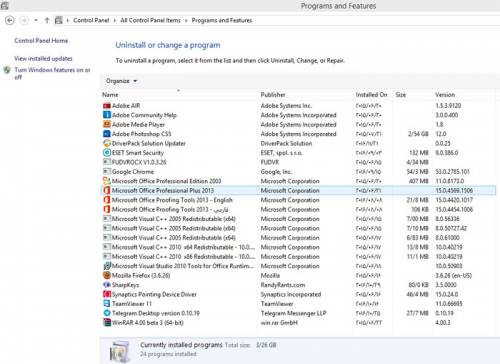The image size is (500, 364).
Task: Click the Office Professional Edition 2003 icon
Action: pos(107,181)
